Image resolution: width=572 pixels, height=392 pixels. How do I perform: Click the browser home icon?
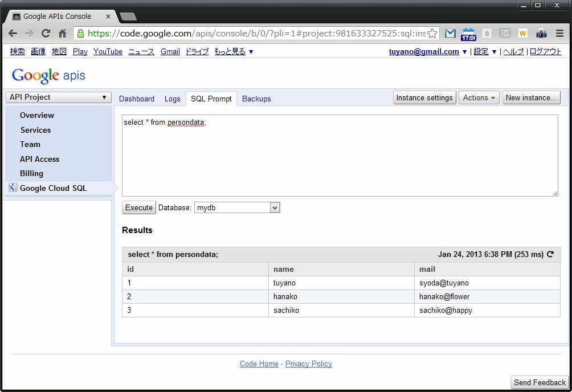click(63, 34)
